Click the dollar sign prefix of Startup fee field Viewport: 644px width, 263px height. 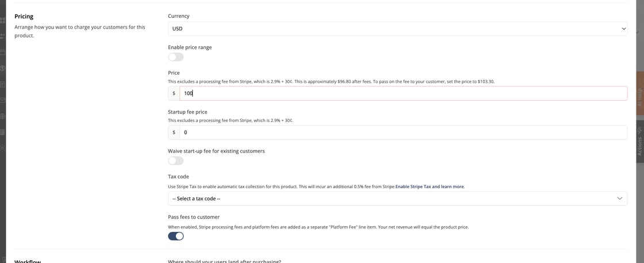174,132
